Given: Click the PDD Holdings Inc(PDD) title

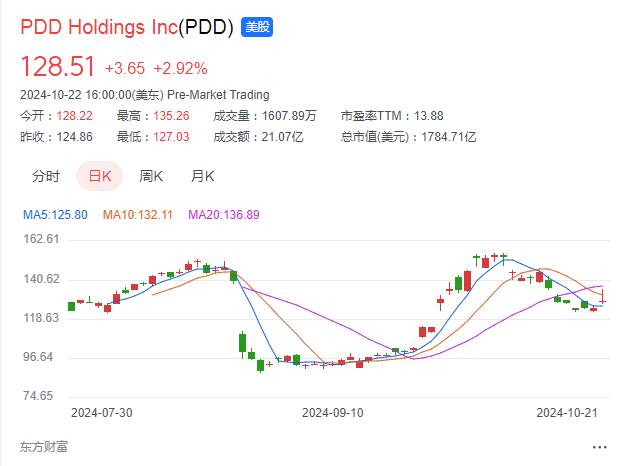Looking at the screenshot, I should [127, 27].
